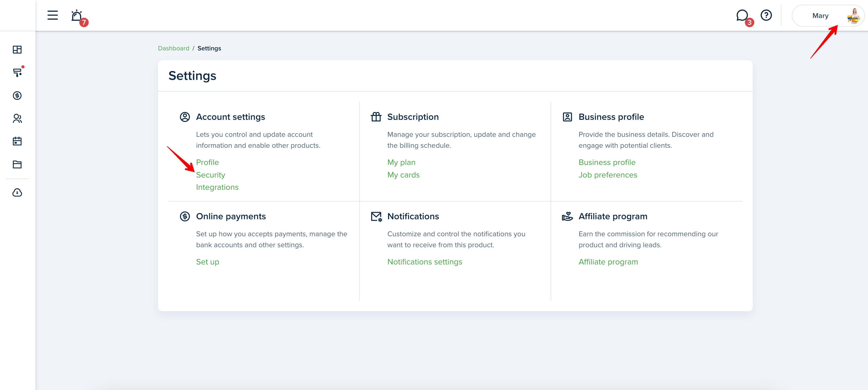Open the dashboard grid sidebar icon
Image resolution: width=868 pixels, height=390 pixels.
point(17,50)
